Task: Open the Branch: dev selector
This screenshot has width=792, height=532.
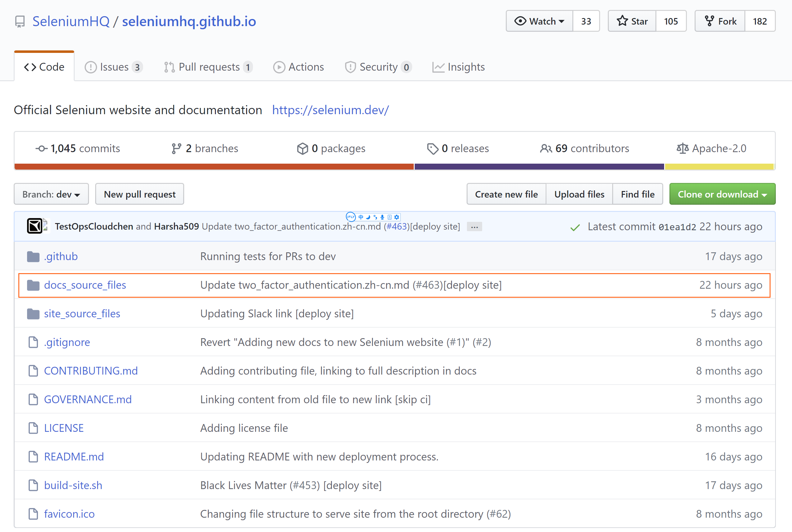Action: pos(51,194)
